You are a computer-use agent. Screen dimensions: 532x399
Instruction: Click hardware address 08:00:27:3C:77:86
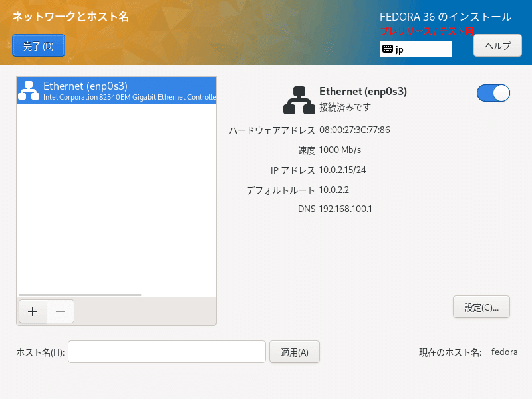(x=354, y=130)
